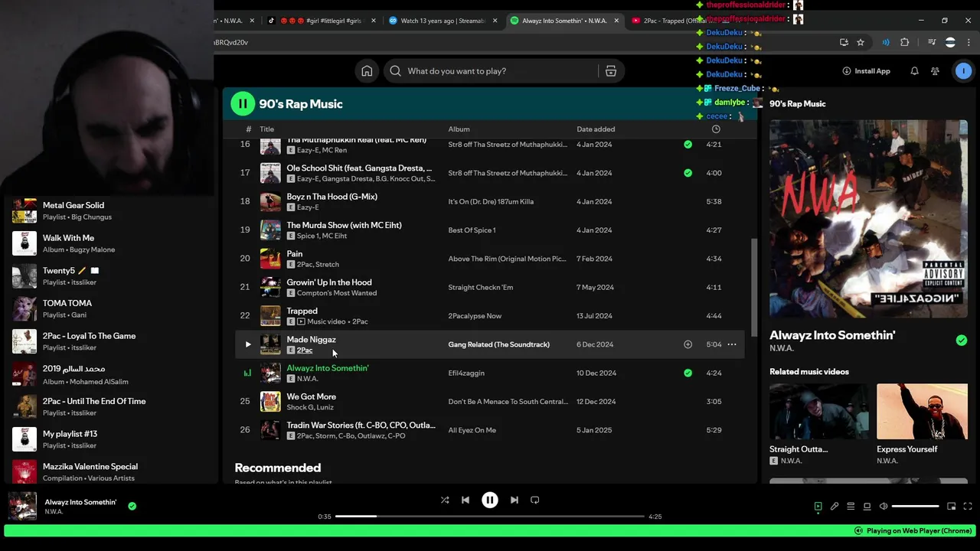The height and width of the screenshot is (551, 980).
Task: Open the notifications bell
Action: (x=914, y=71)
